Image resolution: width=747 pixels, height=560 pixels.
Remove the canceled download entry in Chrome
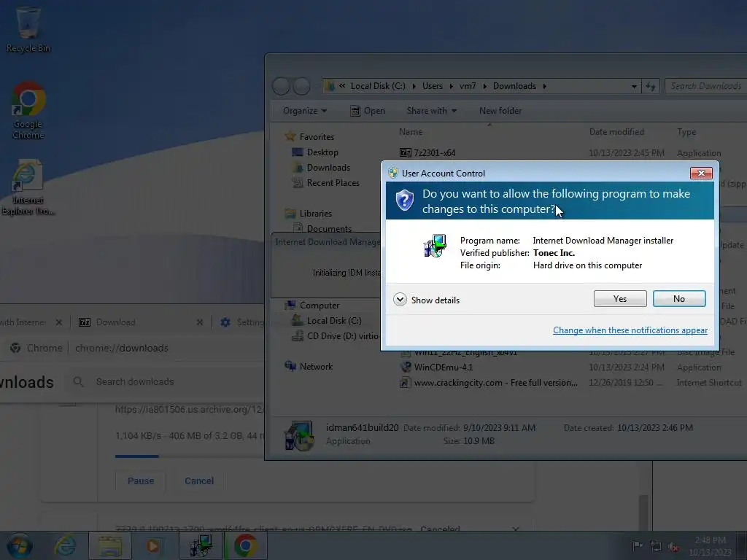coord(516,528)
